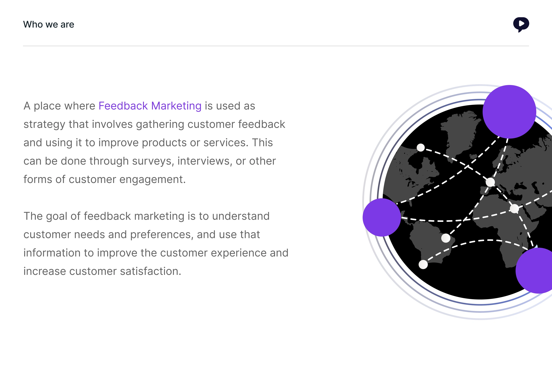Click the purple "Feedback Marketing" text
552x392 pixels.
tap(150, 106)
